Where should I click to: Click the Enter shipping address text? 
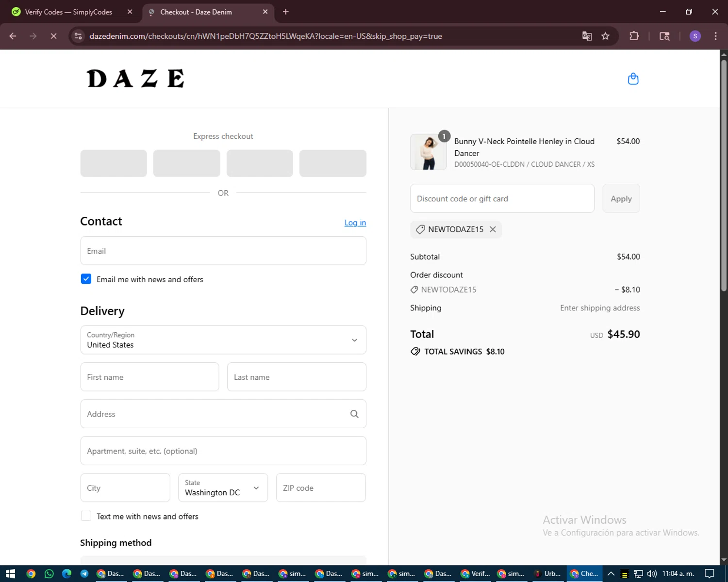(600, 308)
